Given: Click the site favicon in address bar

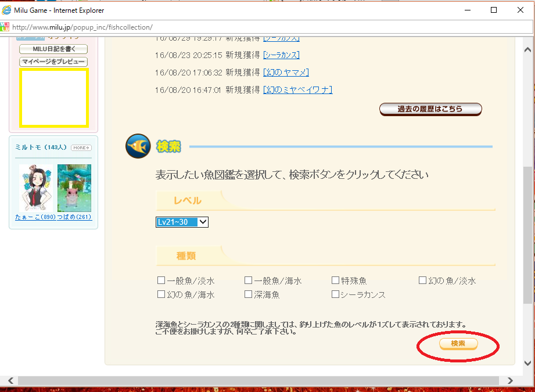Looking at the screenshot, I should (5, 27).
